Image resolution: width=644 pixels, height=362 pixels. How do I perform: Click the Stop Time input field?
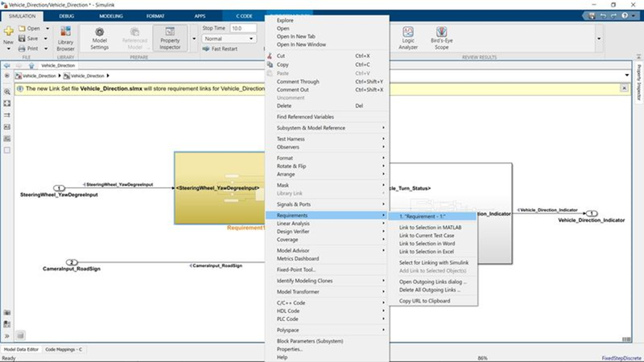click(x=243, y=28)
